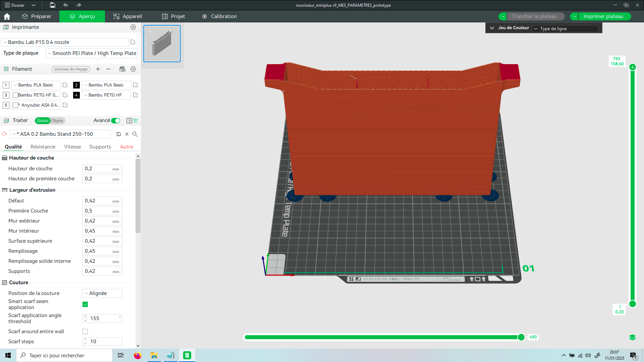Click the Imprimer plateau button
The height and width of the screenshot is (362, 644).
603,16
